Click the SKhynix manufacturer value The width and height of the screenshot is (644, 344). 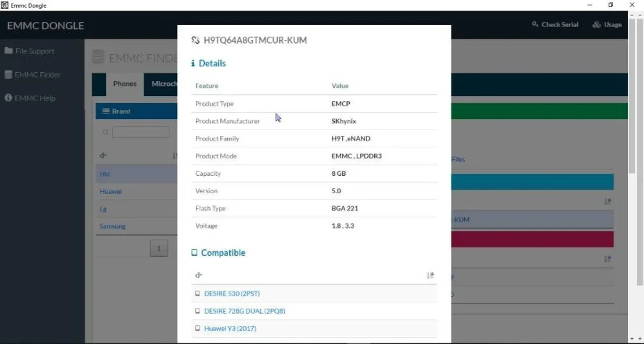[344, 121]
